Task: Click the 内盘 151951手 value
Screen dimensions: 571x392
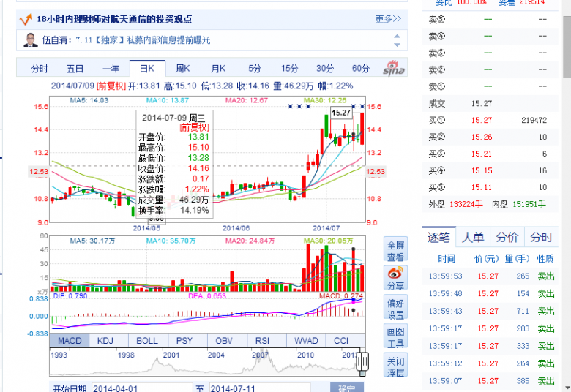Action: pyautogui.click(x=529, y=204)
